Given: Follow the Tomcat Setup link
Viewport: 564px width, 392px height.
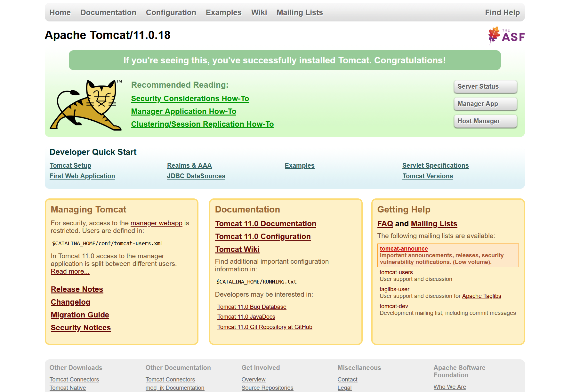Looking at the screenshot, I should coord(70,165).
